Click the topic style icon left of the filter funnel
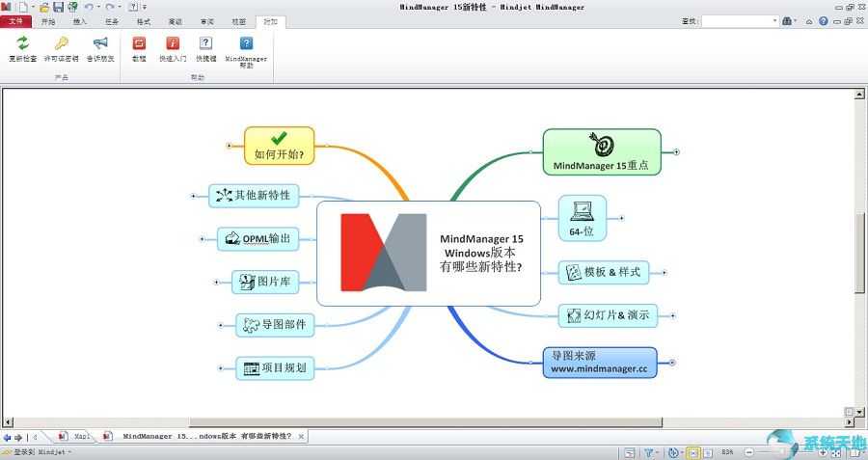The image size is (868, 460). coord(630,453)
